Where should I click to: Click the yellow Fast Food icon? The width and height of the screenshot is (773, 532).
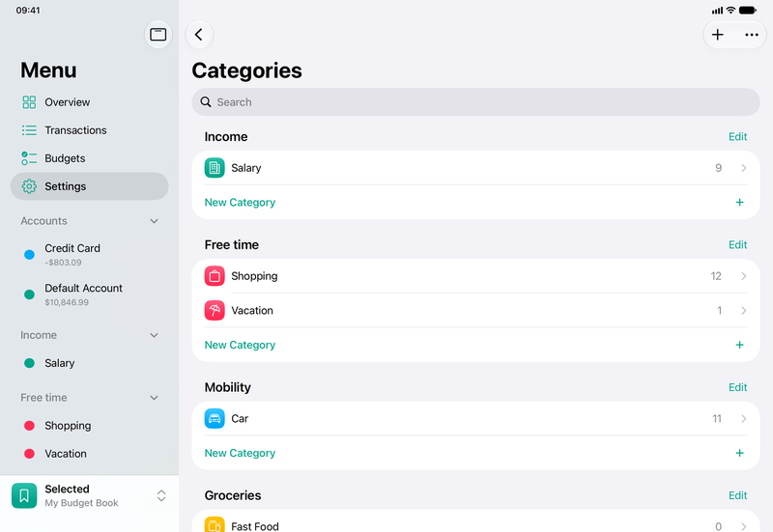tap(215, 524)
